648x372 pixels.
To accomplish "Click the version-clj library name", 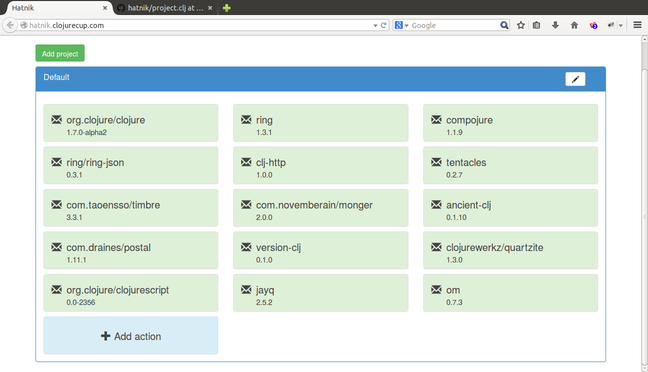I will click(x=278, y=248).
